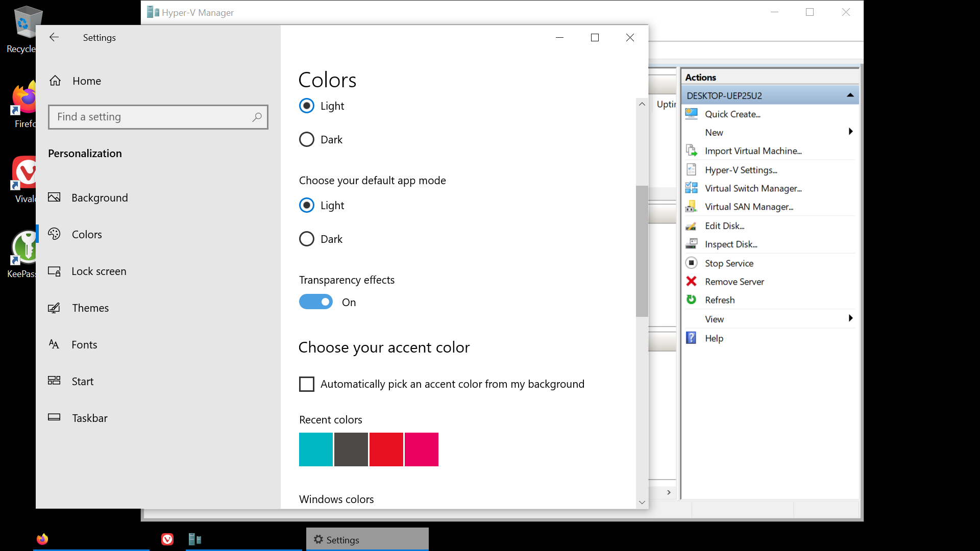Maximize the Settings window
Viewport: 980px width, 551px height.
[x=595, y=37]
